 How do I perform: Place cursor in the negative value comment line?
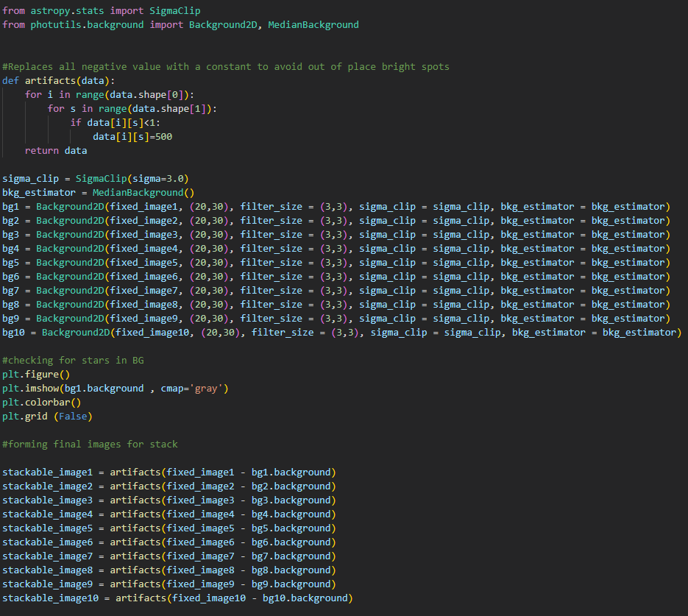pos(225,66)
